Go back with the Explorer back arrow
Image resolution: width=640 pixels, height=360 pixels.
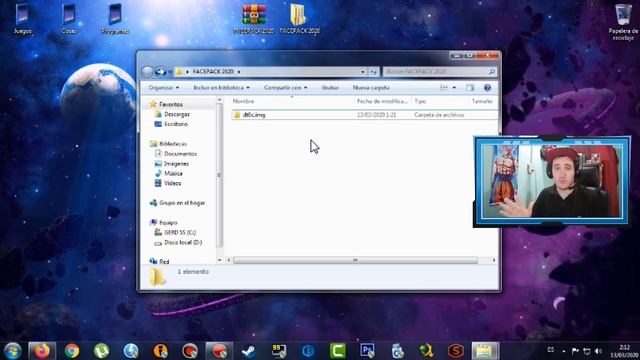147,72
